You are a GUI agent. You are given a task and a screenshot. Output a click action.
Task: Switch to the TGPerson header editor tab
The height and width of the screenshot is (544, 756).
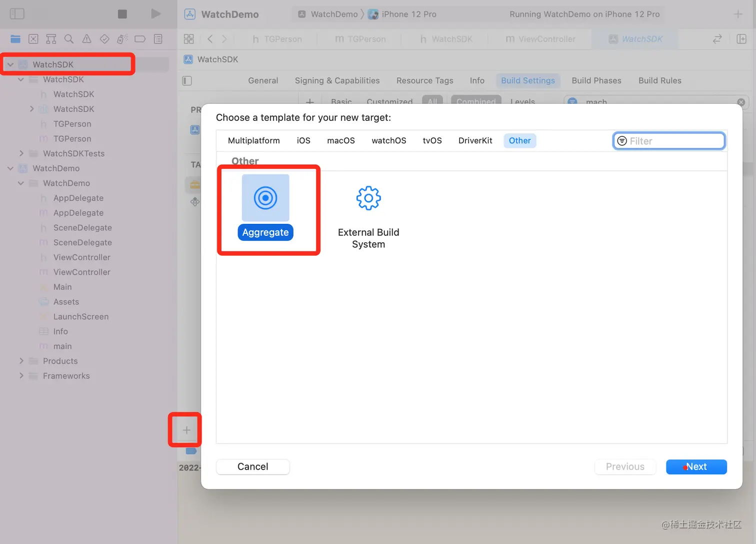tap(277, 39)
